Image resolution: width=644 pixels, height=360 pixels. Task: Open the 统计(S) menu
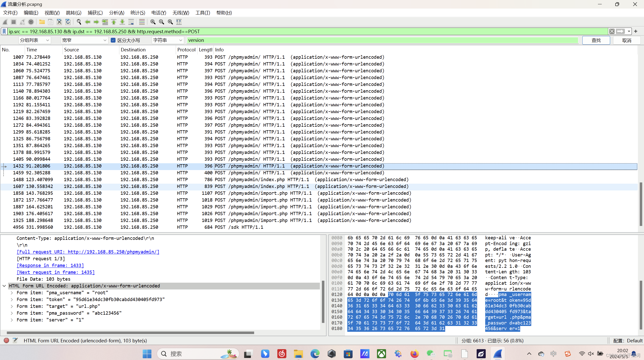click(138, 13)
